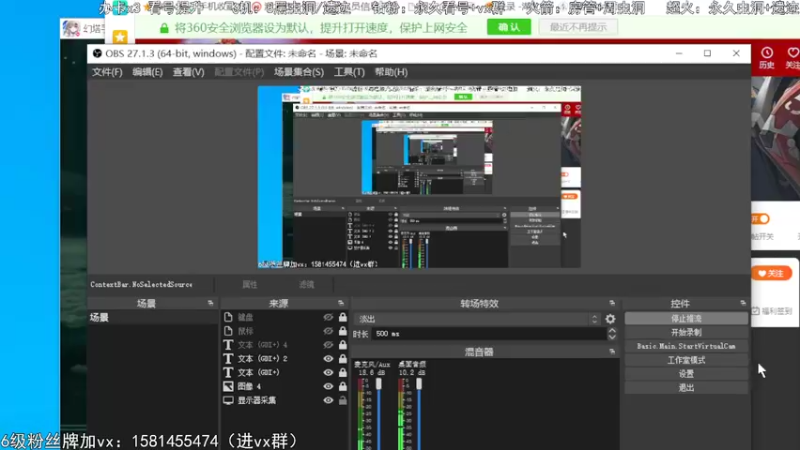Viewport: 800px width, 450px height.
Task: Click 停止推流 to stop streaming
Action: click(686, 318)
